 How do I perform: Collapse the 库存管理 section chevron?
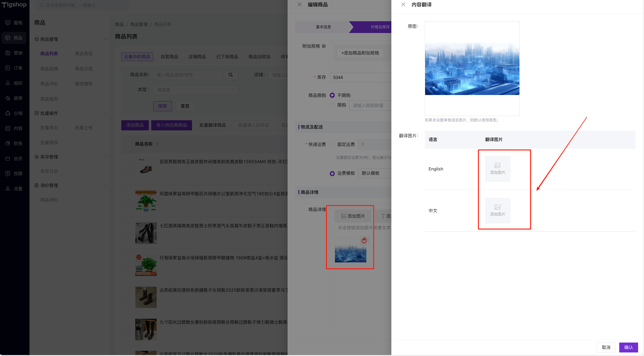(x=105, y=157)
